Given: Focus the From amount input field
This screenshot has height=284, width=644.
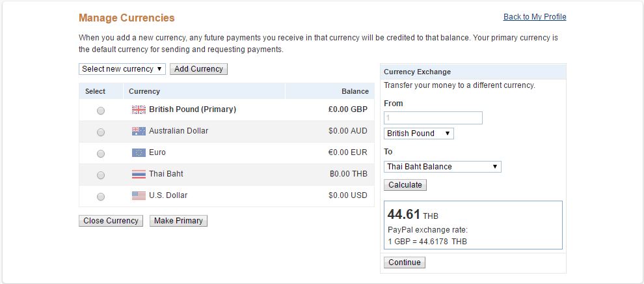Looking at the screenshot, I should tap(433, 118).
